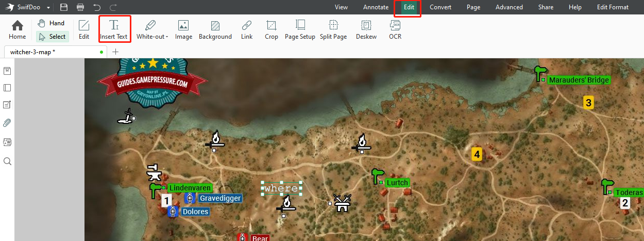Click the blue Gravedigger person icon
This screenshot has width=644, height=241.
tap(190, 198)
